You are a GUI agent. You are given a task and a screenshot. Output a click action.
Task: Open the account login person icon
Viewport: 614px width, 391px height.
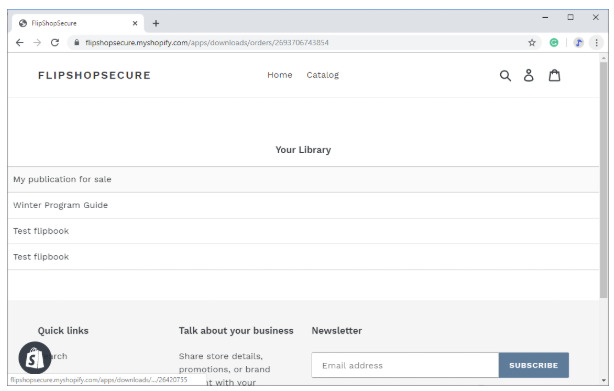coord(529,75)
